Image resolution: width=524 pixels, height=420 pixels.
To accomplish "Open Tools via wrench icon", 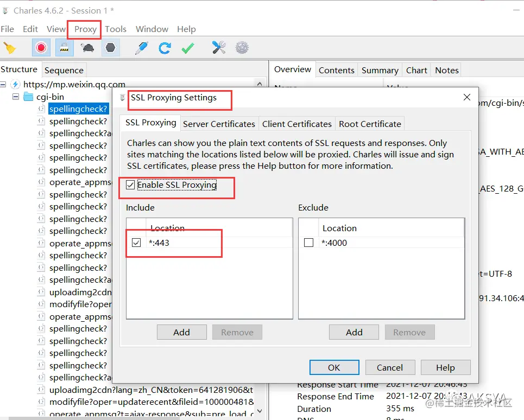I will click(x=219, y=47).
